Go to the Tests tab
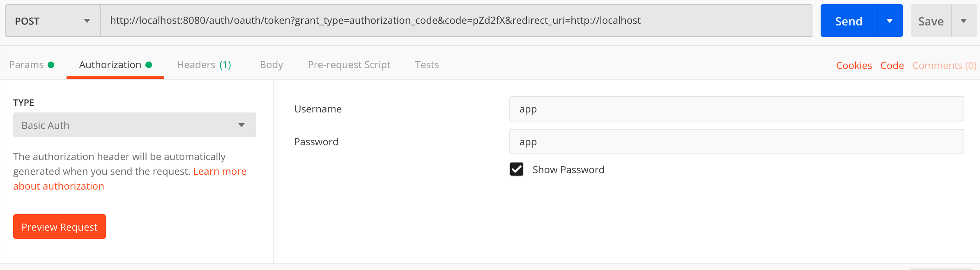This screenshot has width=980, height=270. pos(427,65)
